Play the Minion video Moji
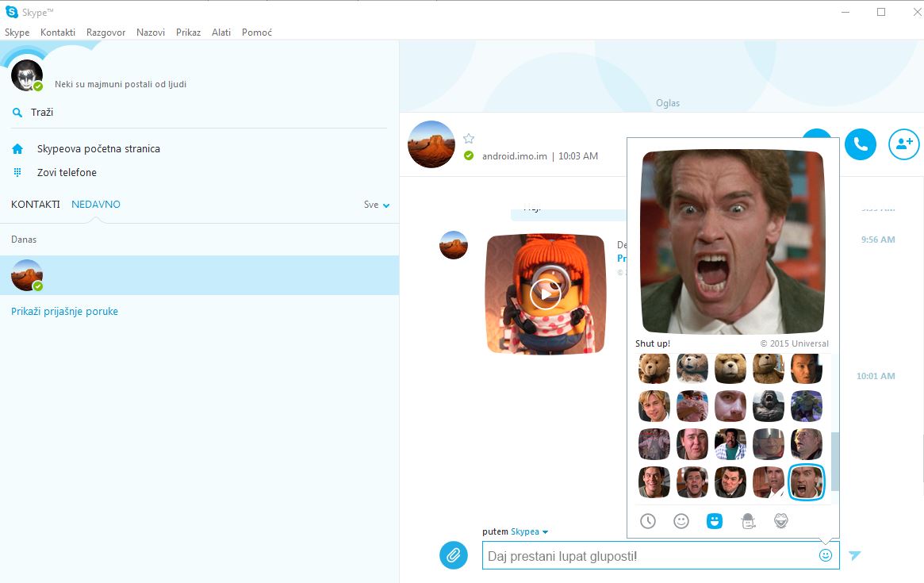Image resolution: width=924 pixels, height=583 pixels. click(545, 294)
